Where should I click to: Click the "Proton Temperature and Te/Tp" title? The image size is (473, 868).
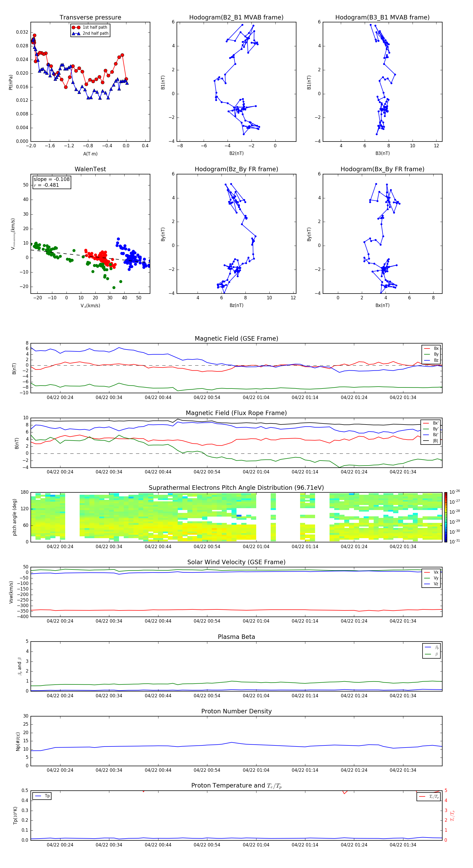click(x=236, y=786)
